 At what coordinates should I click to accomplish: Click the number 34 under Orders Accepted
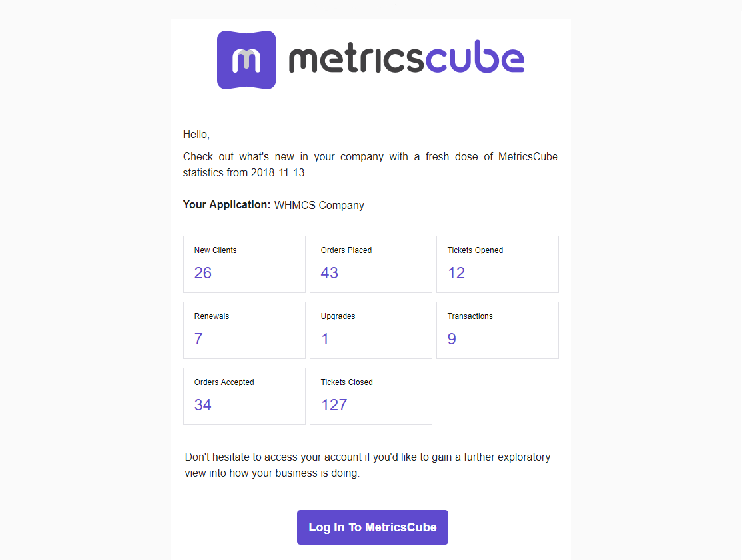click(x=203, y=405)
